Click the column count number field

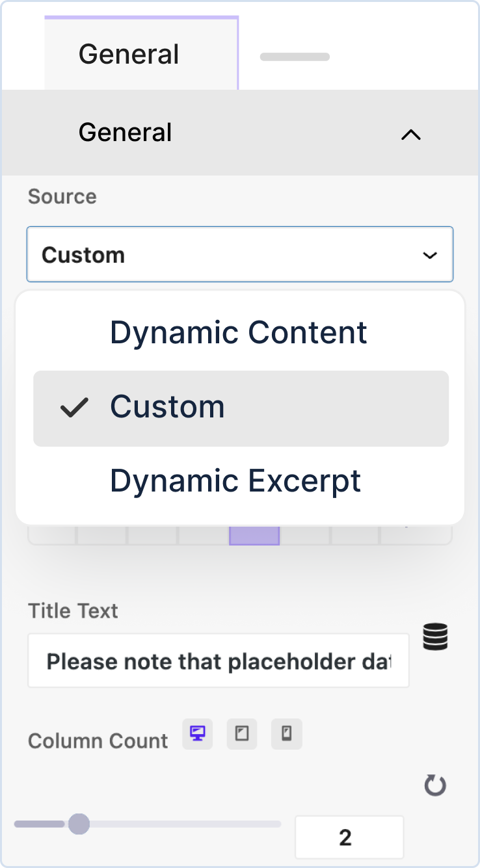tap(349, 837)
